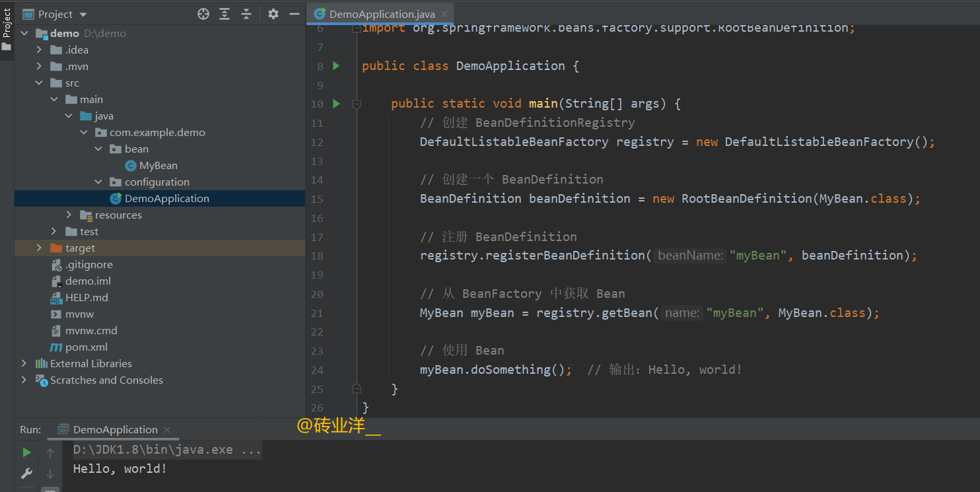Click the Collapse All icon in Project toolbar
Screen dimensions: 980x492
(246, 13)
